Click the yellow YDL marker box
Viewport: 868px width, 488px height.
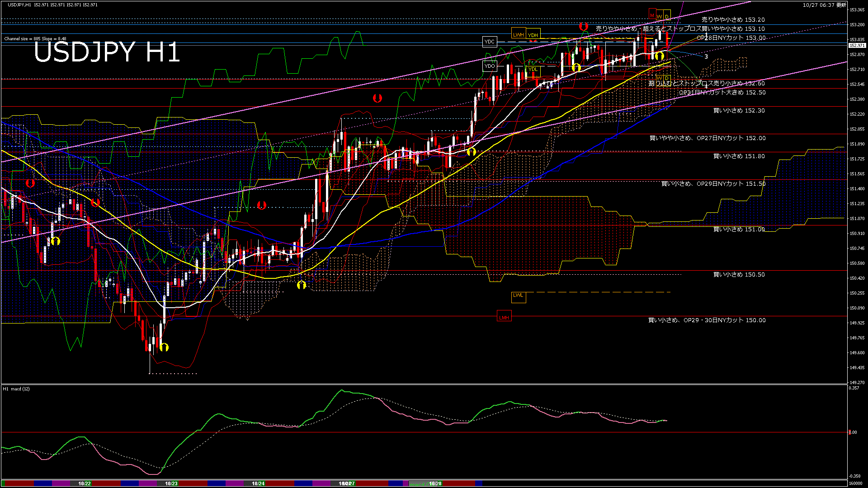click(533, 70)
